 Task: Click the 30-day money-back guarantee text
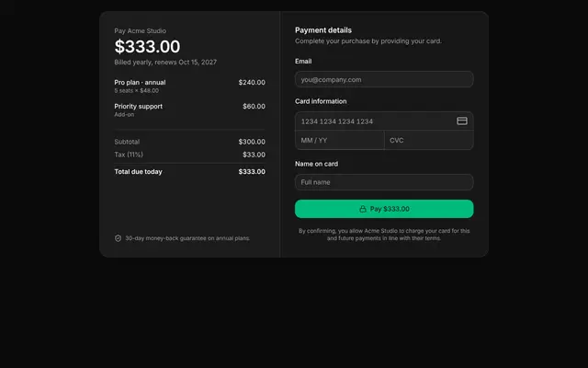pyautogui.click(x=187, y=238)
